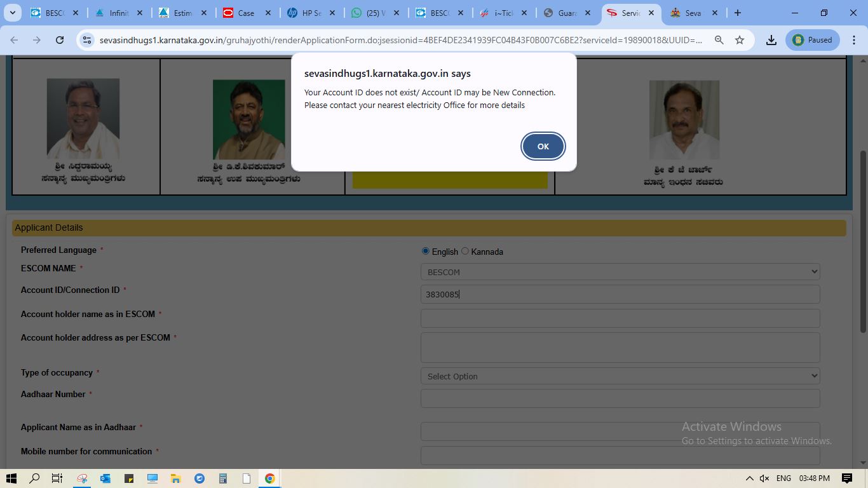Reload the page with the refresh icon

[x=60, y=40]
